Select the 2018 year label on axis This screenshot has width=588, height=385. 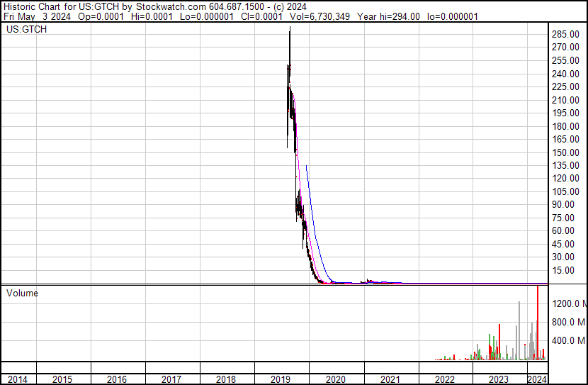tap(226, 379)
